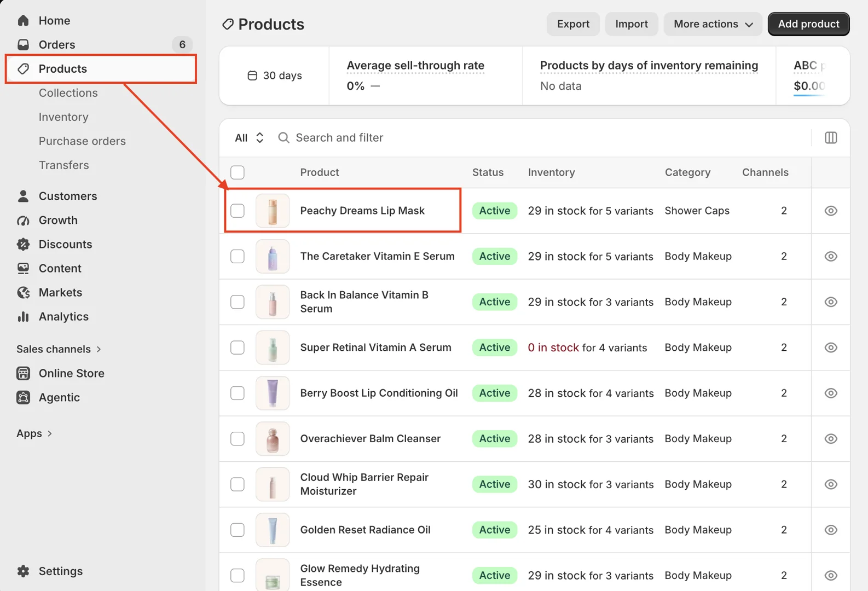
Task: Preview Glow Remedy Hydrating Essence eye icon
Action: coord(831,575)
